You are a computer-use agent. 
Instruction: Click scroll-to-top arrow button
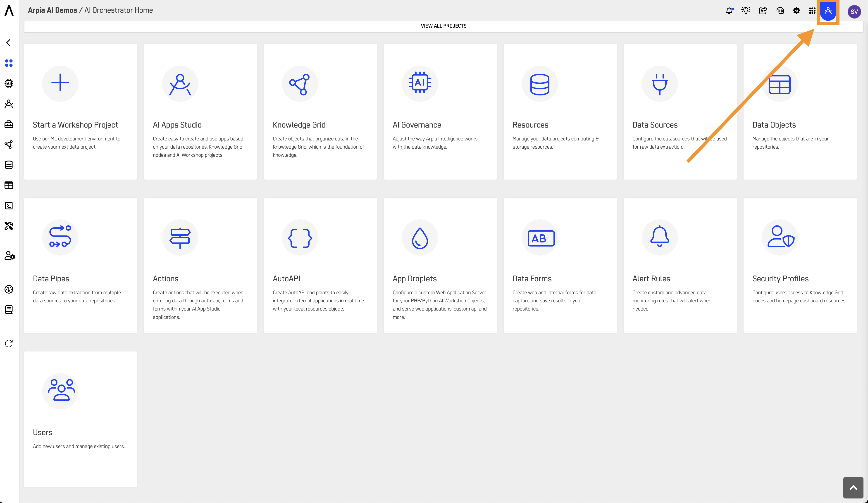click(x=853, y=487)
